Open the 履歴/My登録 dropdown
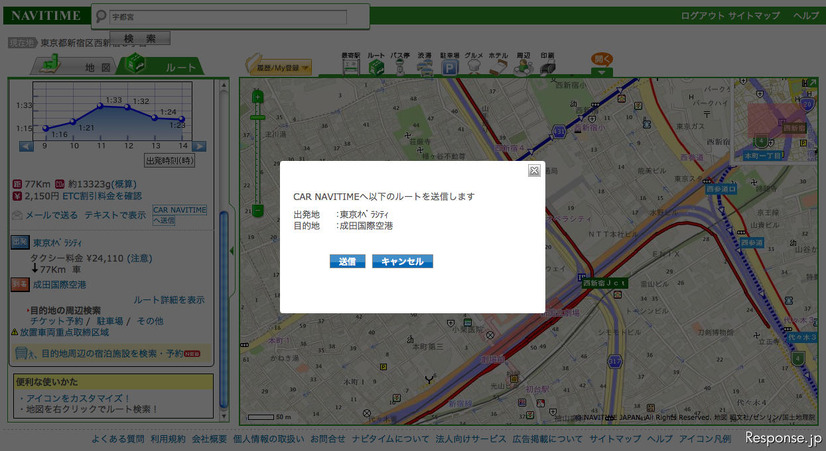826x451 pixels. pos(279,66)
